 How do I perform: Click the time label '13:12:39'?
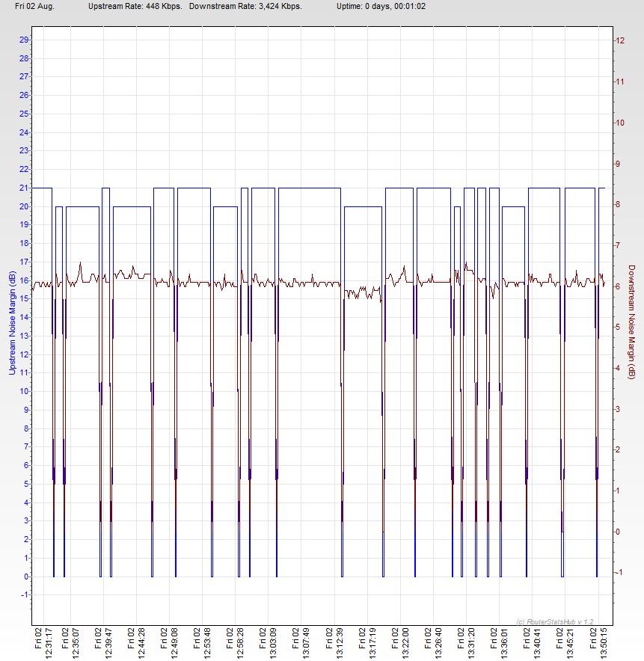[340, 643]
